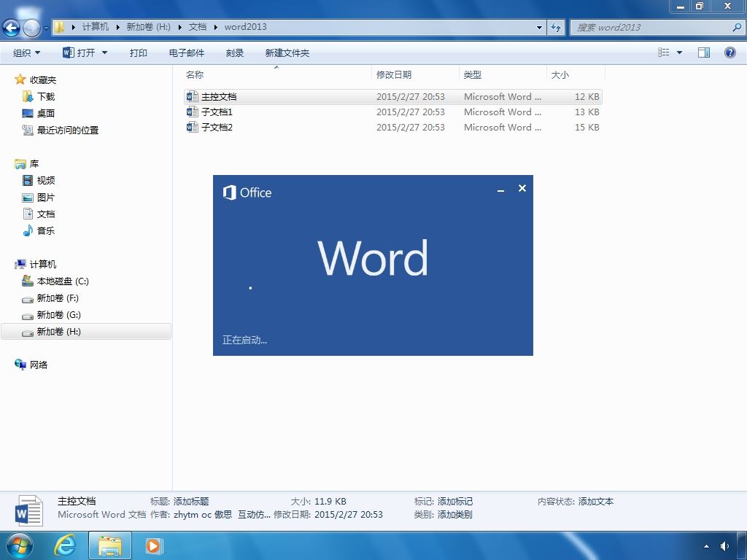Select the word2013 breadcrumb segment
The image size is (747, 560).
click(245, 27)
